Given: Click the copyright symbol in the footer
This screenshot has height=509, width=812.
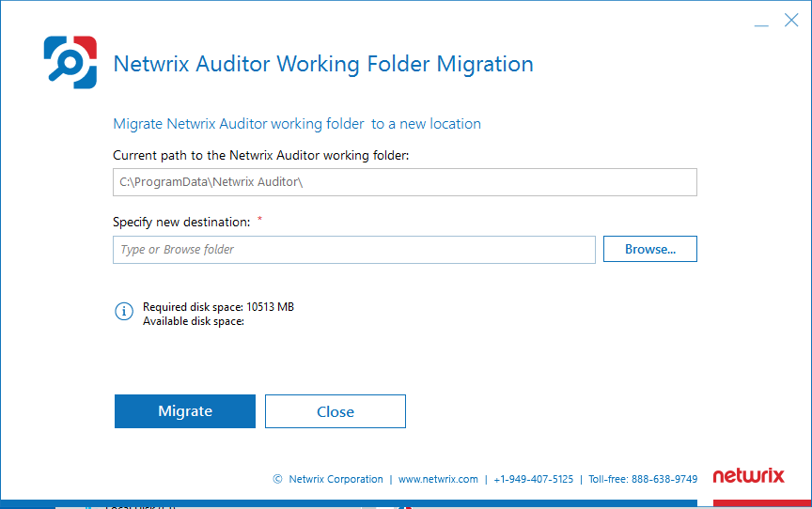Looking at the screenshot, I should (277, 479).
